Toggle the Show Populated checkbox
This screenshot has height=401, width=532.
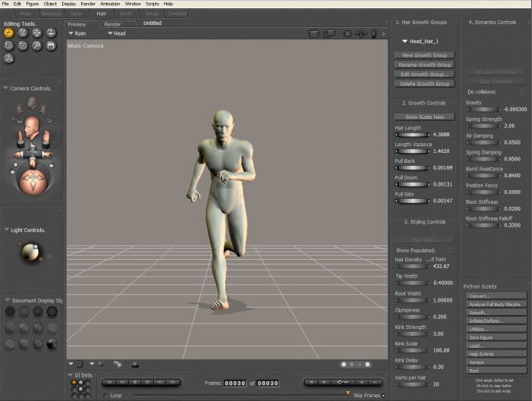click(450, 250)
